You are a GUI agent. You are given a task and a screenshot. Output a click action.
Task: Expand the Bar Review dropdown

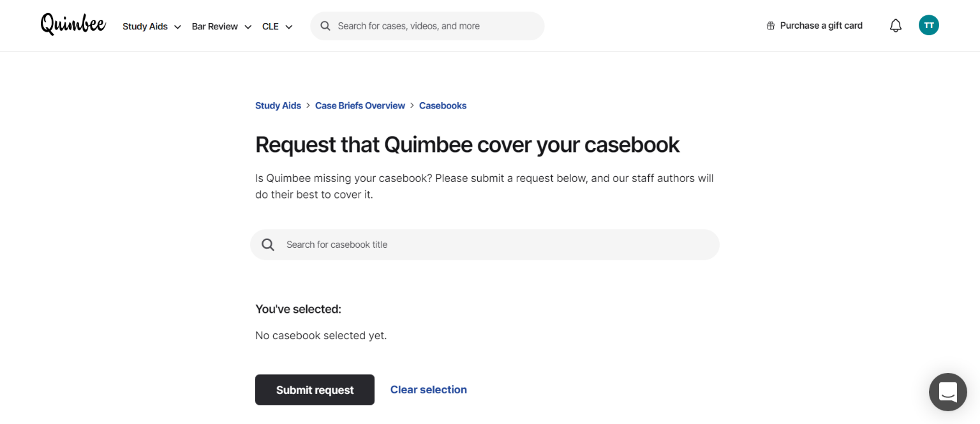[x=221, y=26]
